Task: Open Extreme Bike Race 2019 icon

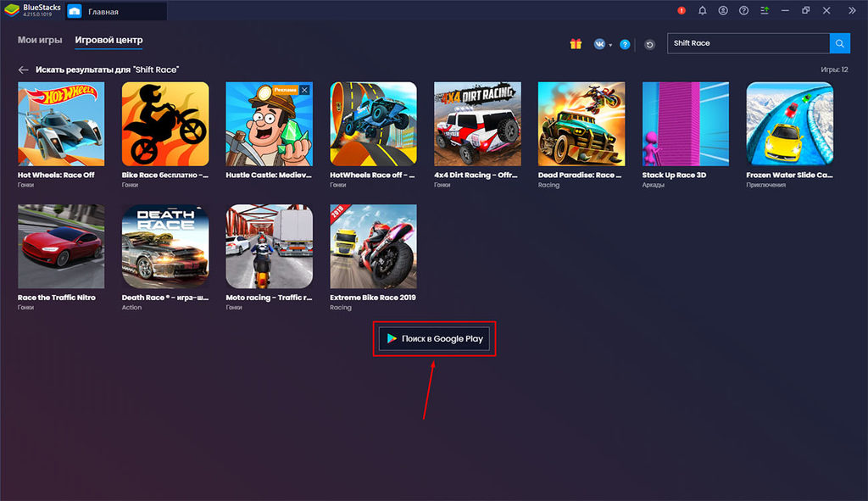Action: point(373,247)
